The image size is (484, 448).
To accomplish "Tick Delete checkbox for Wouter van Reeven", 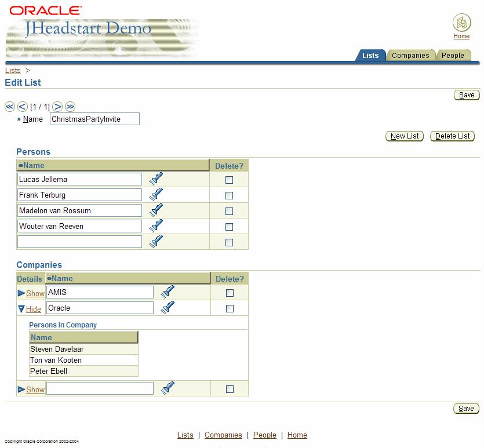I will pos(229,227).
